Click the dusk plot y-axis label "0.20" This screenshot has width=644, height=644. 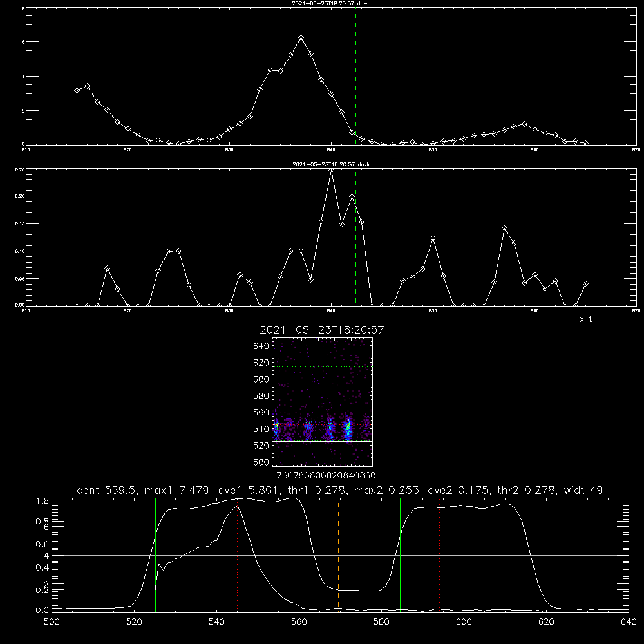[x=20, y=196]
